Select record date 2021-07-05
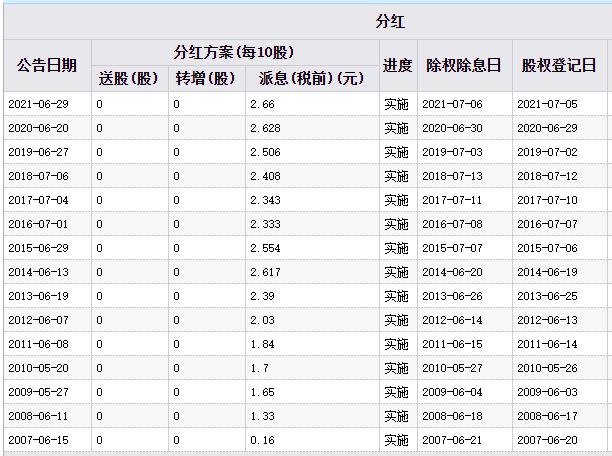 point(547,104)
